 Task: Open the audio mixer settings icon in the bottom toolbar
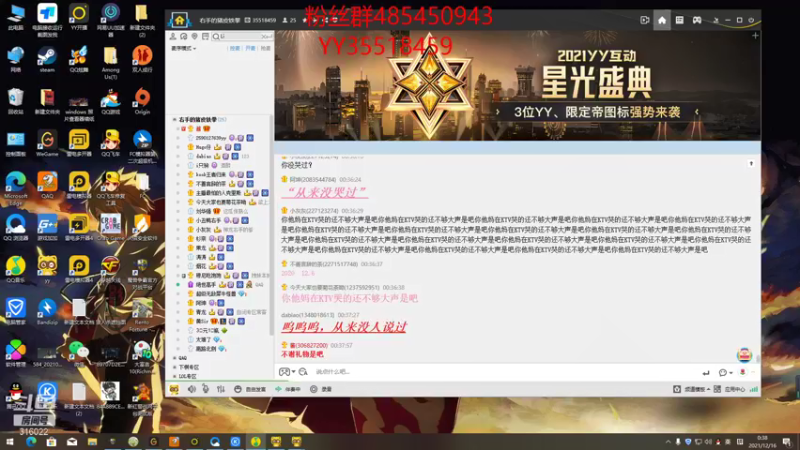pyautogui.click(x=220, y=389)
